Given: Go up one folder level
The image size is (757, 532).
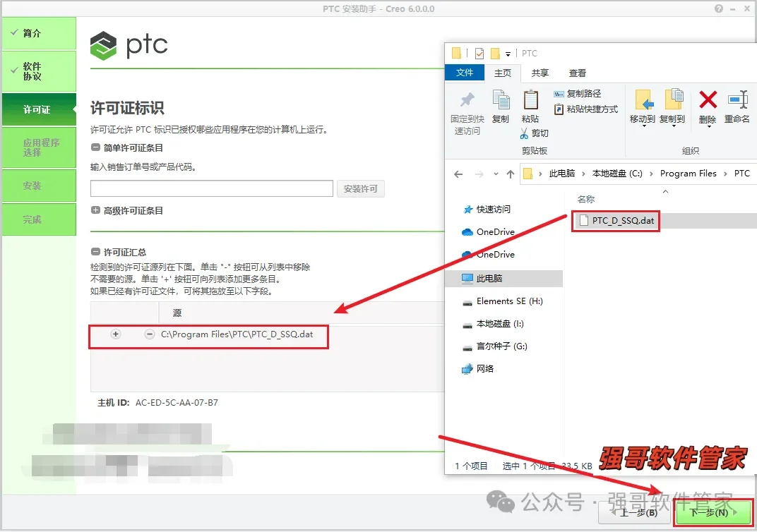Looking at the screenshot, I should point(511,174).
